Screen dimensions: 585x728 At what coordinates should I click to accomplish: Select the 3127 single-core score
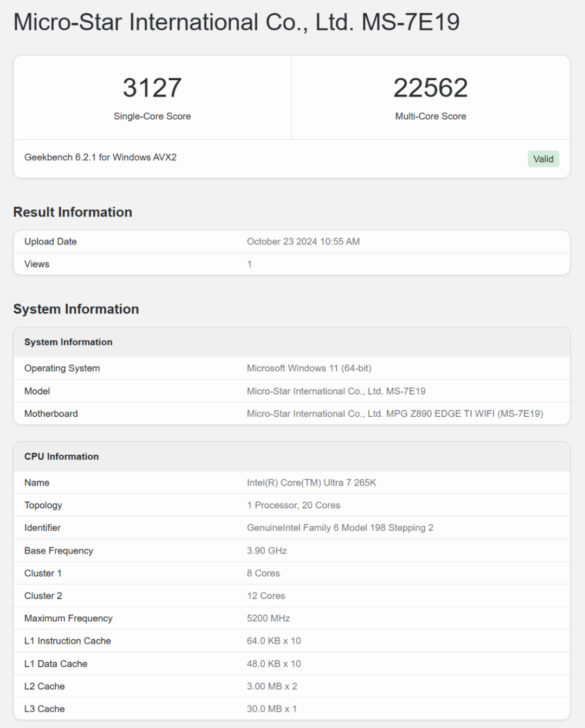point(152,88)
